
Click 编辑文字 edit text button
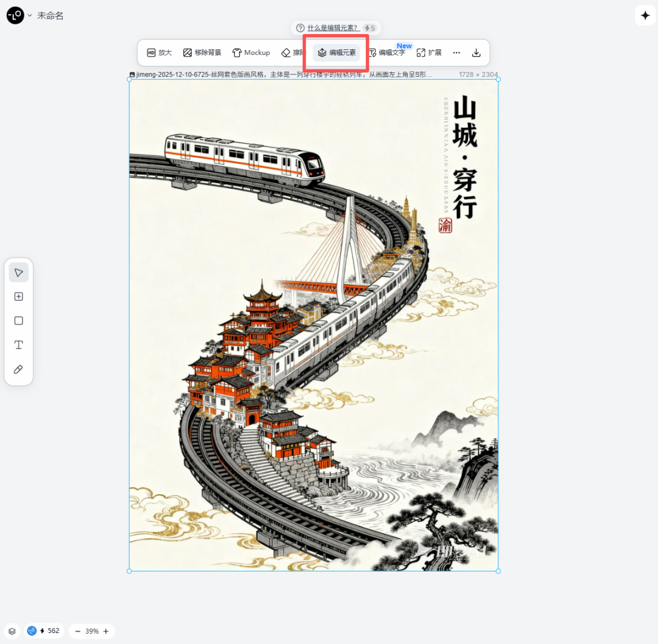(x=387, y=52)
